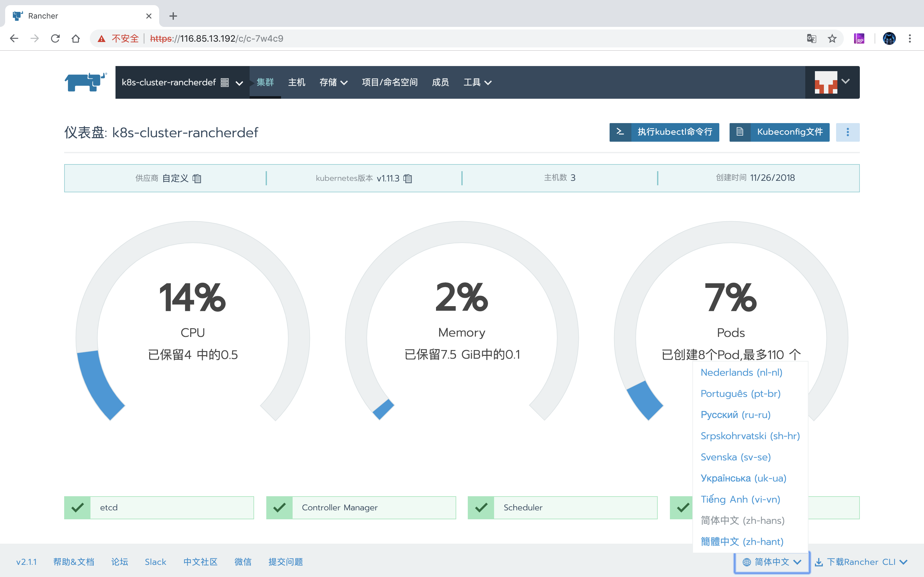Choose Русский (ru-ru) from language list

click(735, 414)
